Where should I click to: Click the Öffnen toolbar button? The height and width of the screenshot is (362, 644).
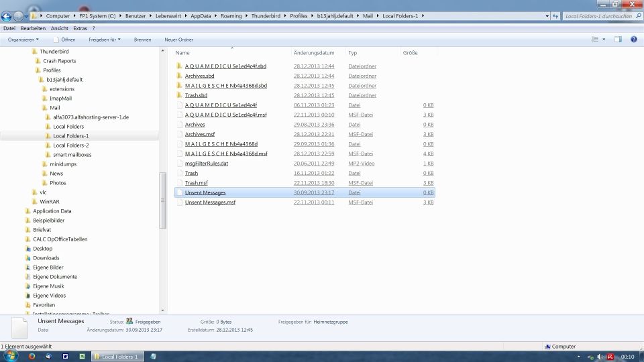click(x=64, y=40)
